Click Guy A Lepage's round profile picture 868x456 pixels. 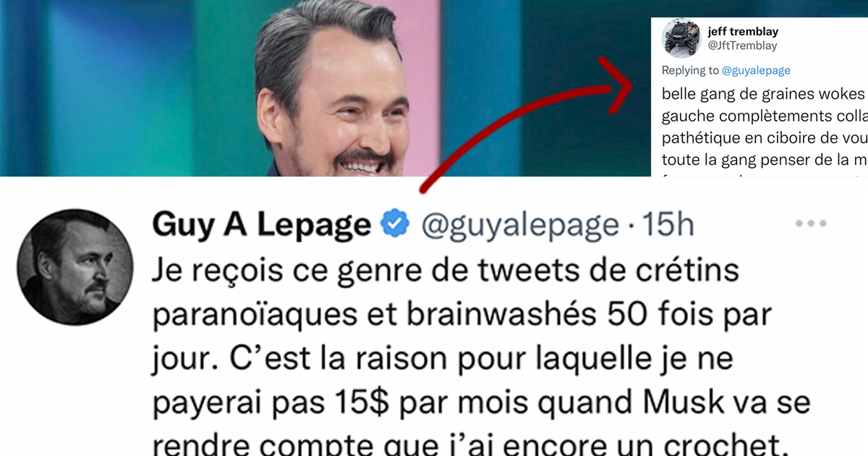point(75,268)
